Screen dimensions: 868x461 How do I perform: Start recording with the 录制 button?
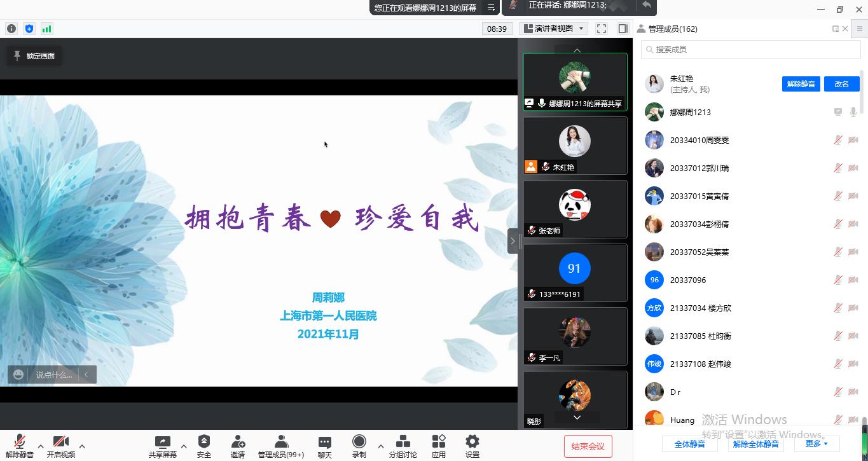(359, 446)
